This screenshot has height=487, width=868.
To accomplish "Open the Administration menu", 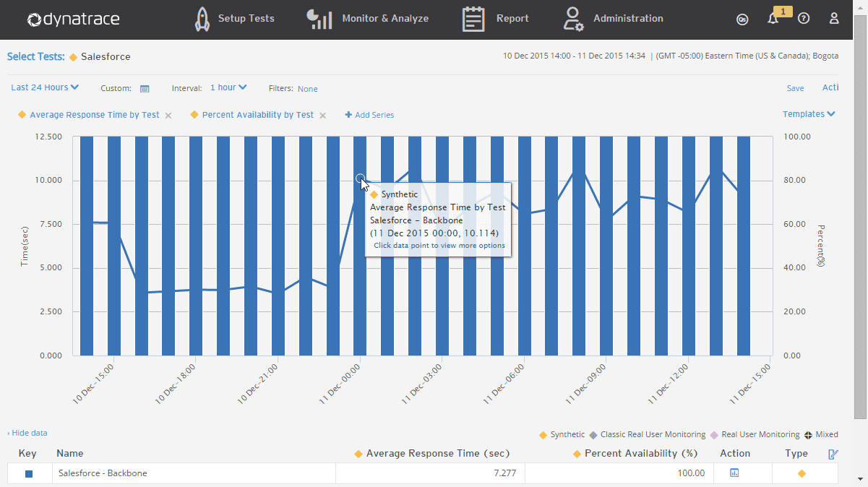I will pyautogui.click(x=628, y=19).
